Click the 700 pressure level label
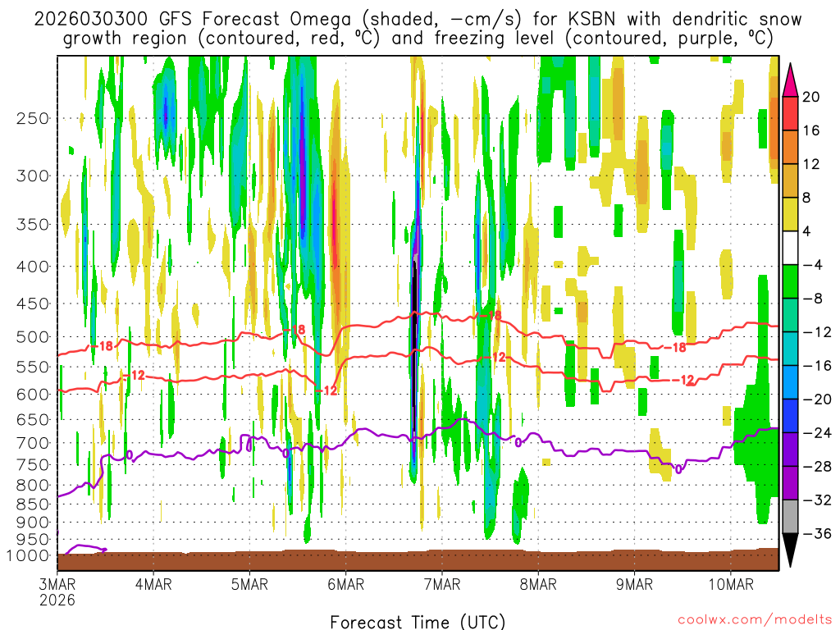Screen dimensions: 840x630 point(33,443)
